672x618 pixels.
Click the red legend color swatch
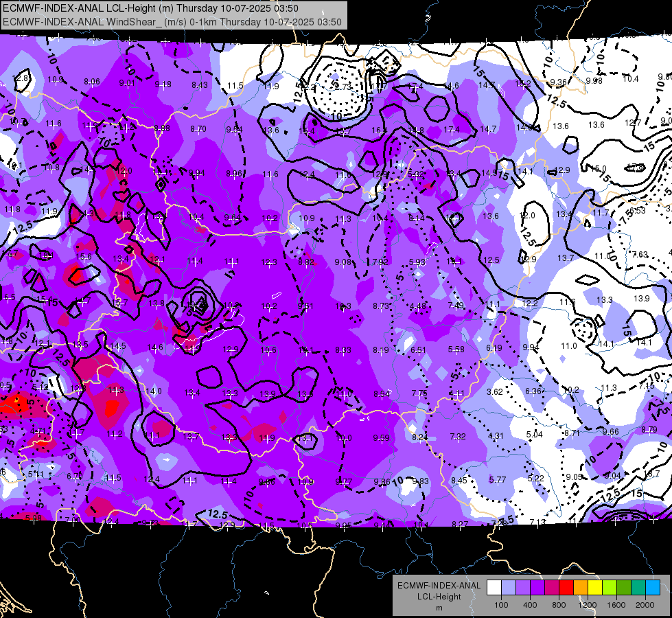click(x=566, y=588)
